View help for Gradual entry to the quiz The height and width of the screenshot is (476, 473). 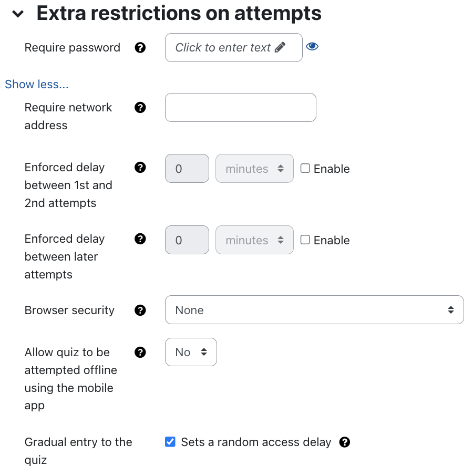(345, 442)
